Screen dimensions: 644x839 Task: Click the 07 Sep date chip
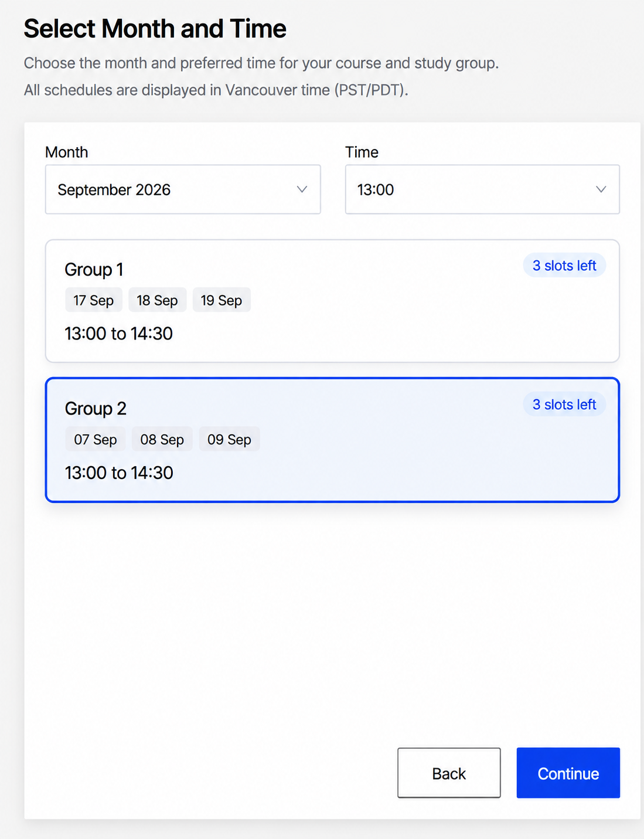tap(96, 439)
